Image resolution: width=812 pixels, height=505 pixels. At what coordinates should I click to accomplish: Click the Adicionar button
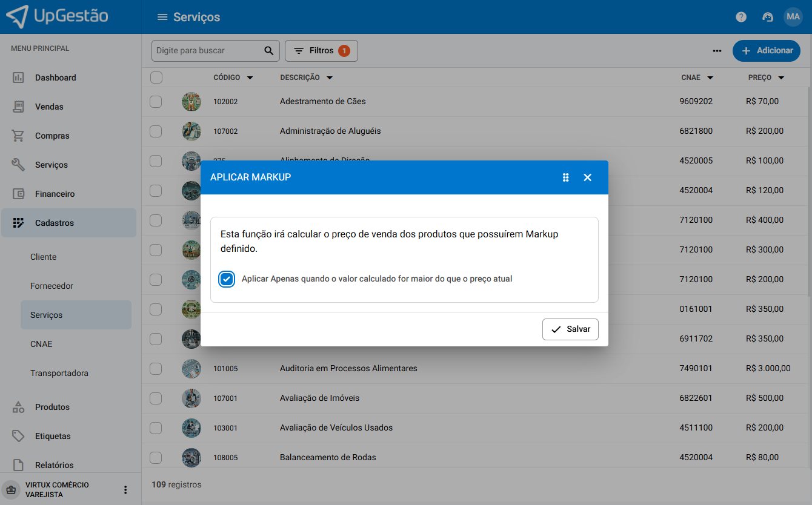(766, 51)
